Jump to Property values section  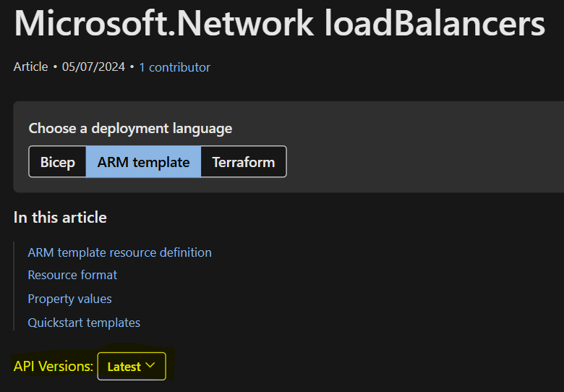point(70,299)
